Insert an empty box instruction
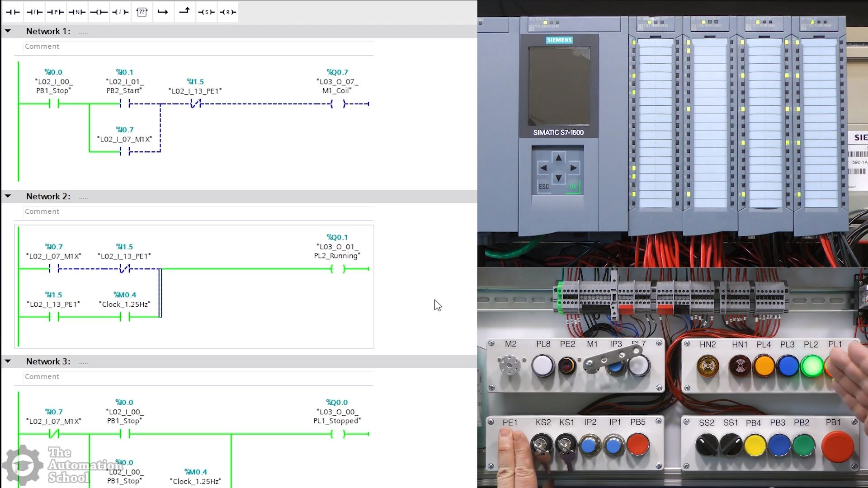 (142, 12)
